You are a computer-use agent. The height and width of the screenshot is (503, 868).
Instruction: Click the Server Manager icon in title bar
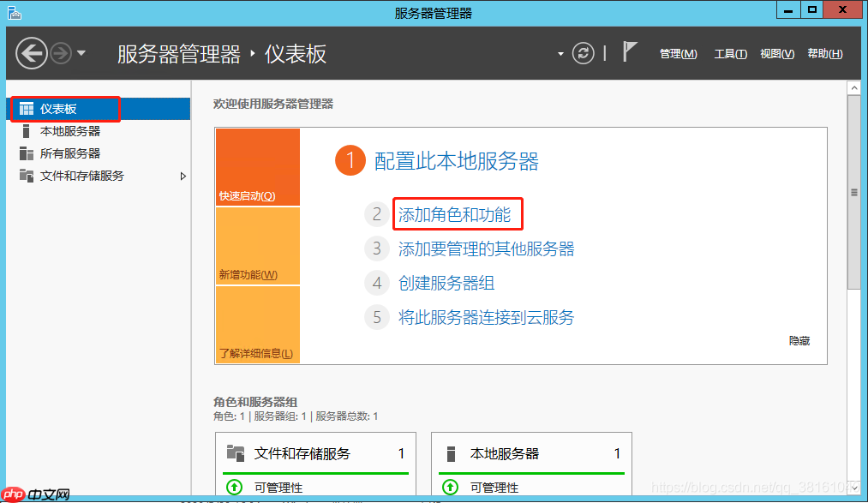tap(13, 10)
